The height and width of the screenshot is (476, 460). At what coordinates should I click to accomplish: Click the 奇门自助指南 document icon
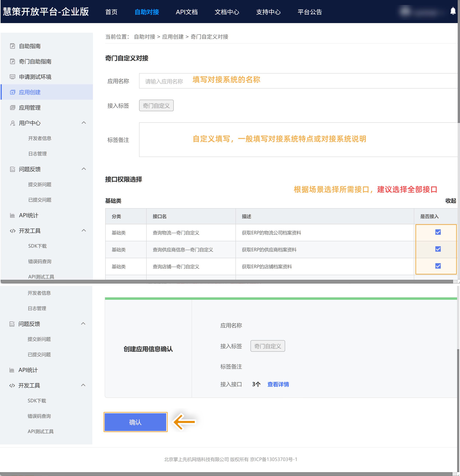pyautogui.click(x=13, y=61)
